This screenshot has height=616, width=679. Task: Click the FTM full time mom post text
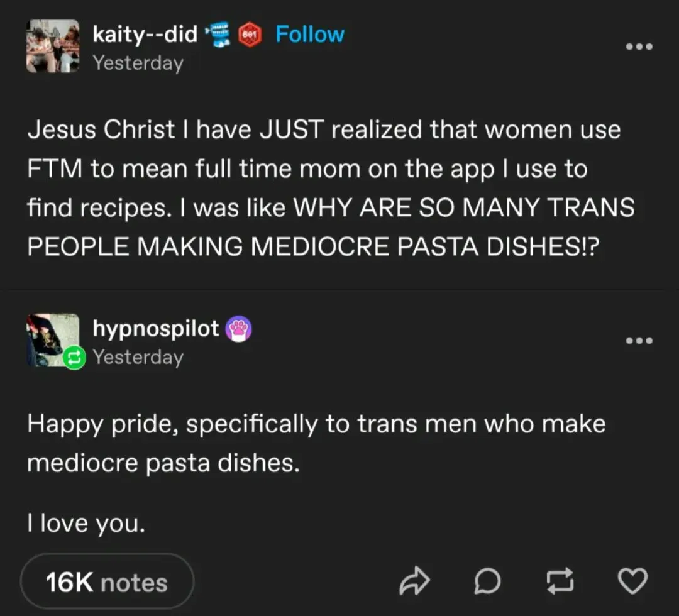point(330,187)
